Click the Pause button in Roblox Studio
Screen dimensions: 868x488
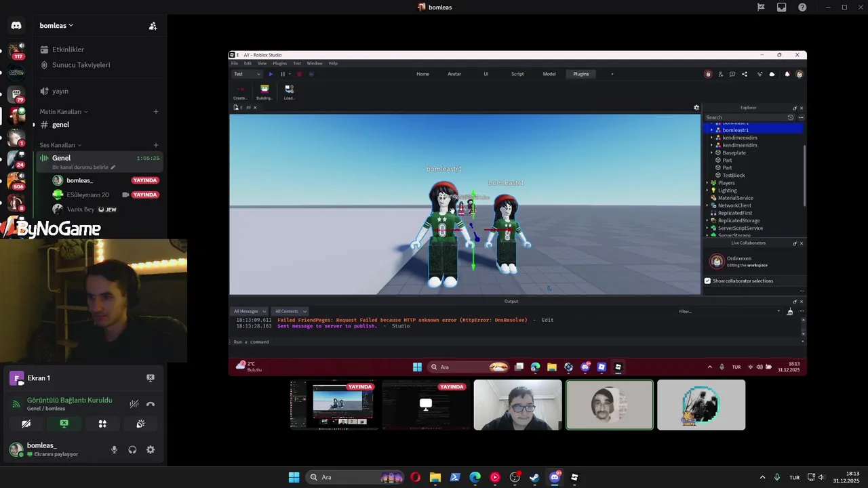[x=283, y=74]
